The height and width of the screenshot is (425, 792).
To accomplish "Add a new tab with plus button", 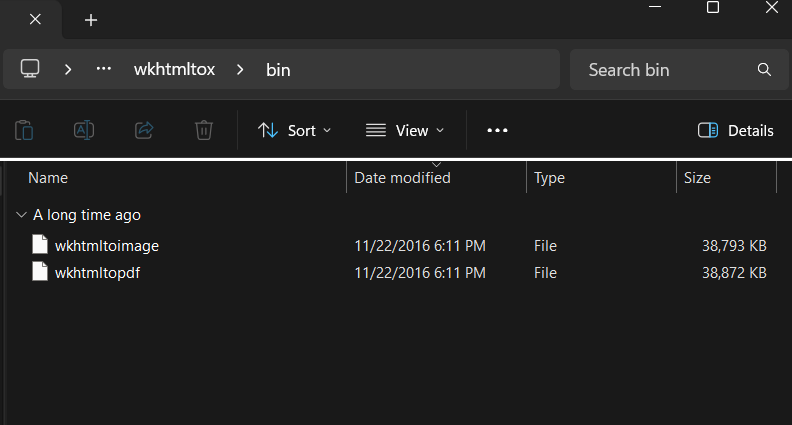I will (91, 19).
